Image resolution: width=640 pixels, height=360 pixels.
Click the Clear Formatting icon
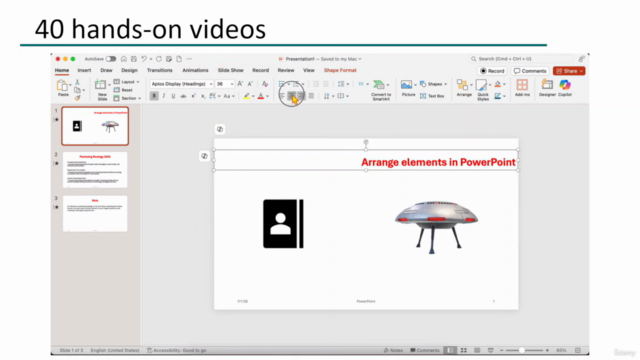click(x=265, y=84)
